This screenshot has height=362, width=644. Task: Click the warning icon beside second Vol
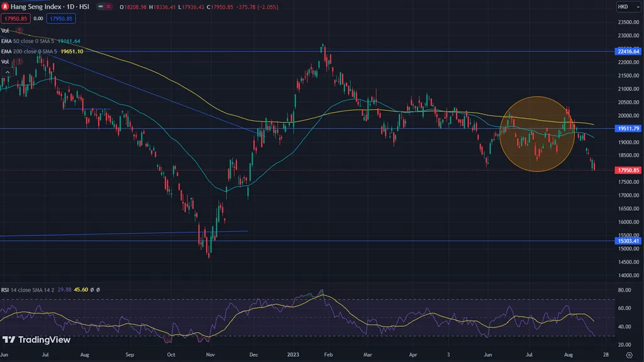19,62
